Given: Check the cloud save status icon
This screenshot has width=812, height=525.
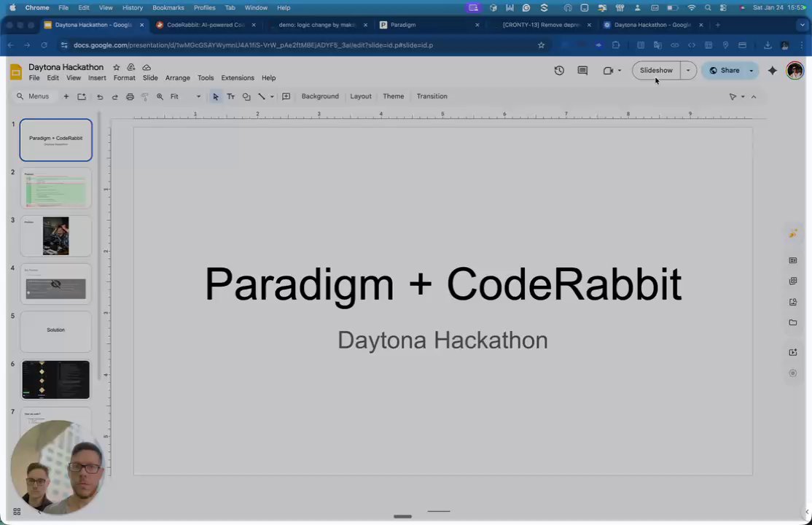Looking at the screenshot, I should click(147, 67).
